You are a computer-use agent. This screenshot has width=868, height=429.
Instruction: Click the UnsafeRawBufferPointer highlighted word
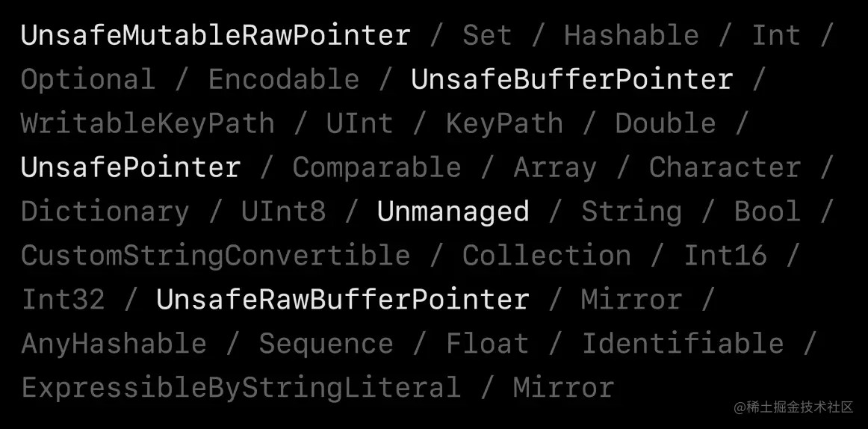(x=343, y=300)
